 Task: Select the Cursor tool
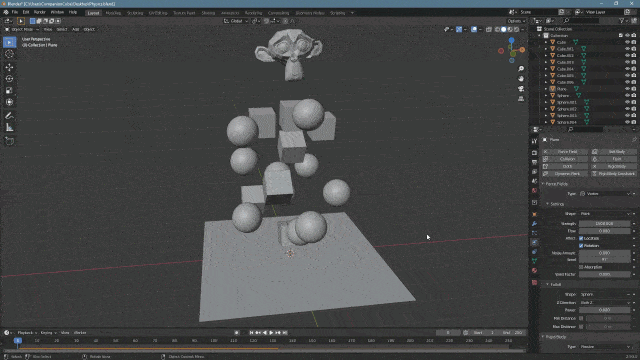point(9,54)
